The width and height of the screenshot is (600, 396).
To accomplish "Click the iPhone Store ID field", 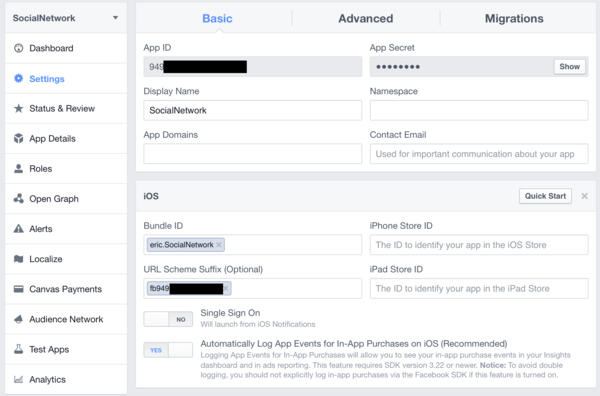I will 479,245.
